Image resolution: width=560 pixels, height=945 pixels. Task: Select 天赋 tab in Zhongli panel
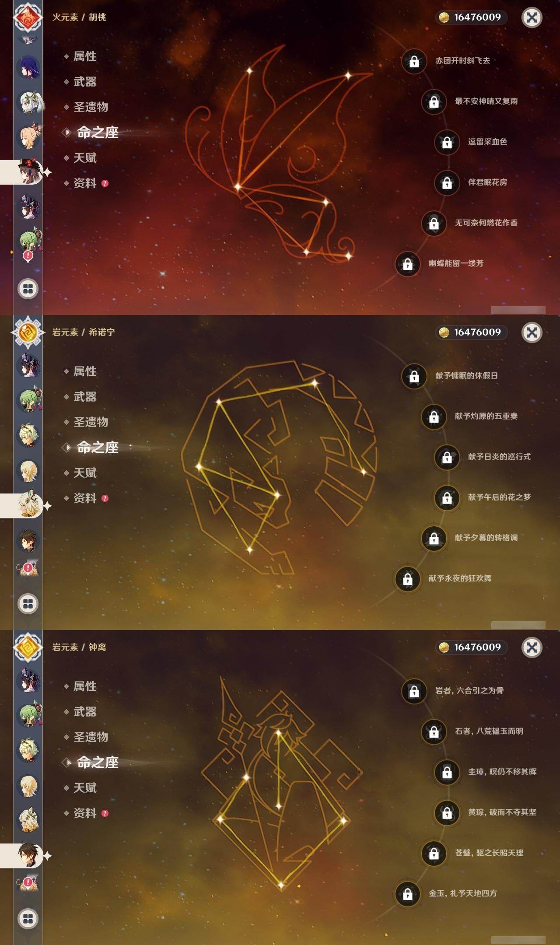coord(85,788)
